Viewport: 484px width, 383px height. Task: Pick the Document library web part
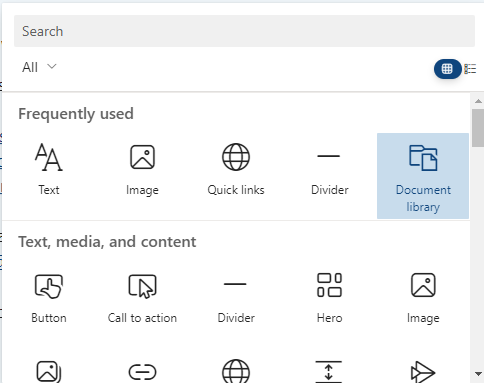click(x=423, y=176)
